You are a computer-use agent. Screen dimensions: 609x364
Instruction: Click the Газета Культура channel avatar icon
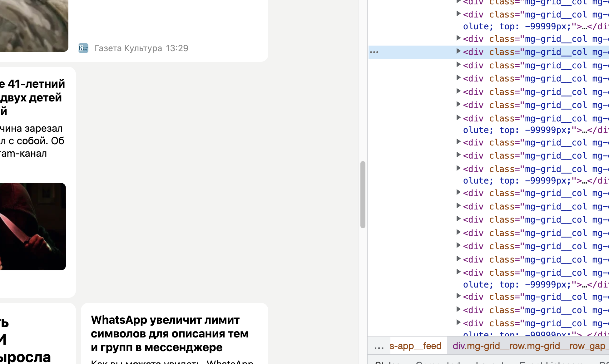point(83,48)
